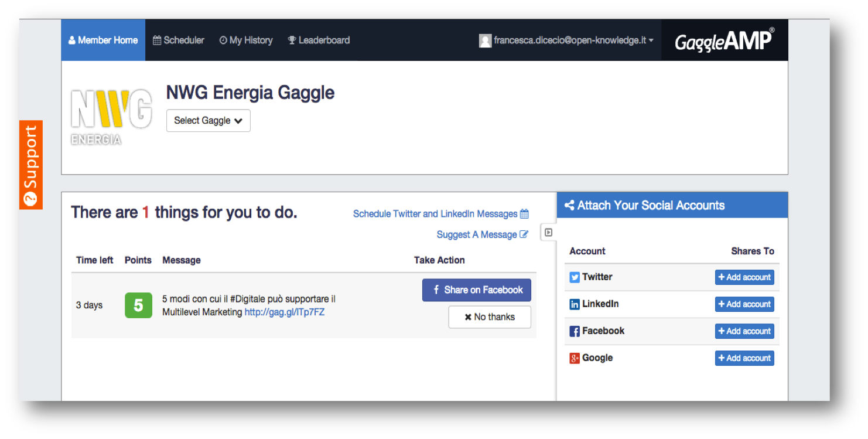Viewport: 868px width, 439px height.
Task: Click the Google Plus icon
Action: click(575, 358)
